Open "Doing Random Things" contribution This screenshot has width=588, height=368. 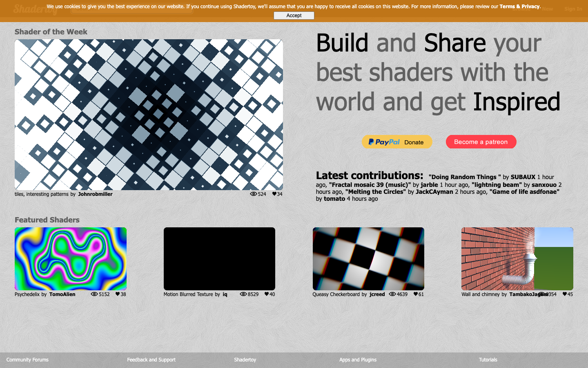(465, 177)
